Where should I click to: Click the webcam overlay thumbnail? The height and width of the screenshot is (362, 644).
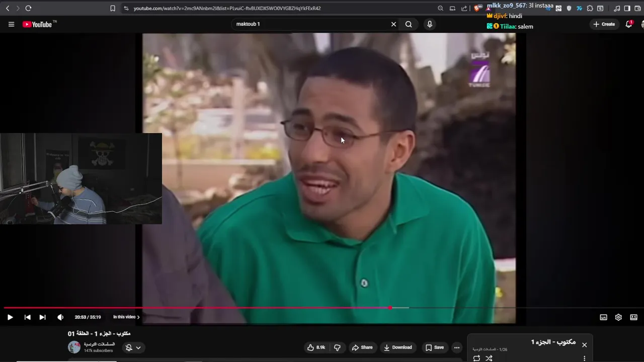[80, 178]
